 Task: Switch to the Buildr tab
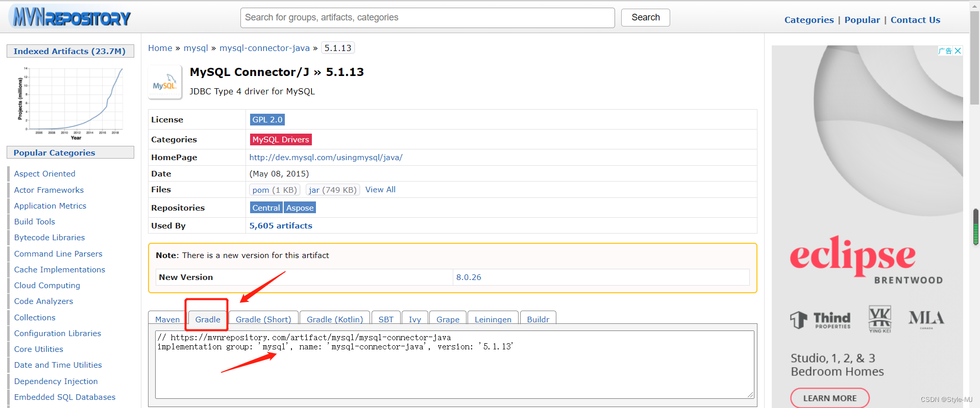point(538,319)
